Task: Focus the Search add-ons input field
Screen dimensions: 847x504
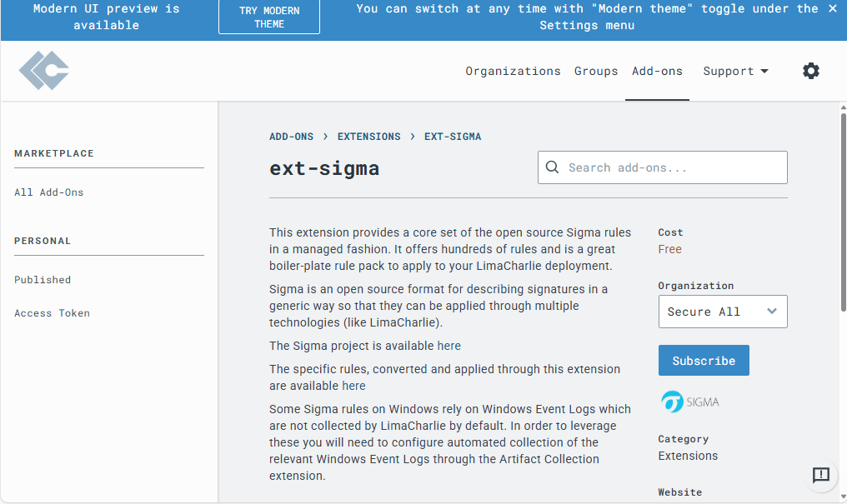Action: (x=662, y=167)
